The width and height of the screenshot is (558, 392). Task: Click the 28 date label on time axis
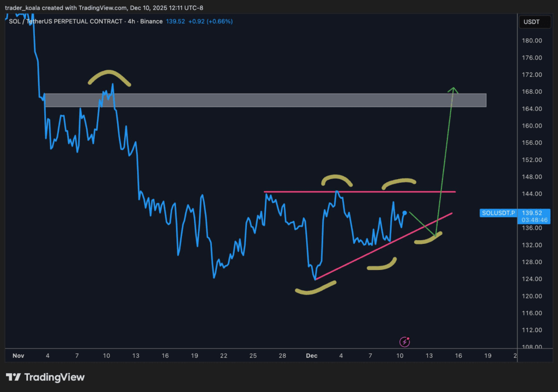(282, 356)
